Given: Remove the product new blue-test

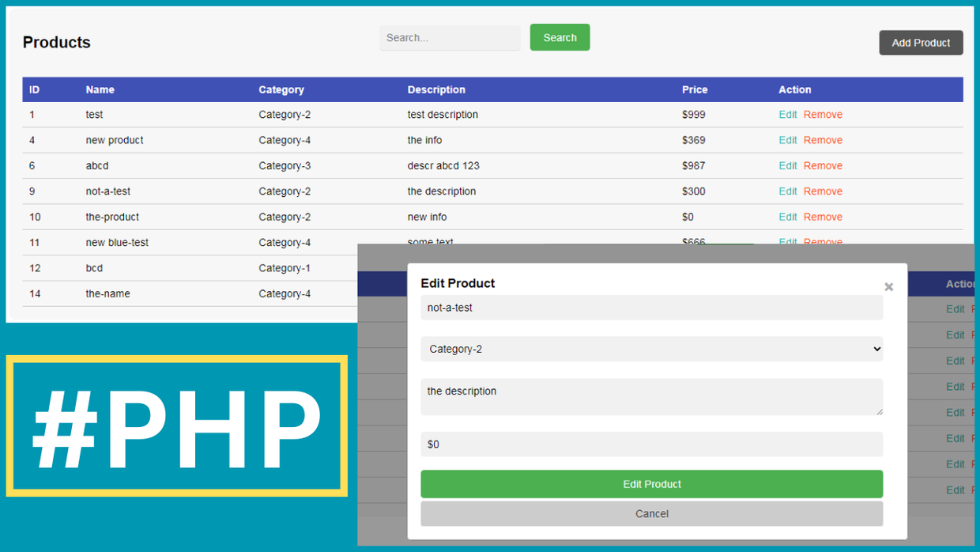Looking at the screenshot, I should click(823, 242).
